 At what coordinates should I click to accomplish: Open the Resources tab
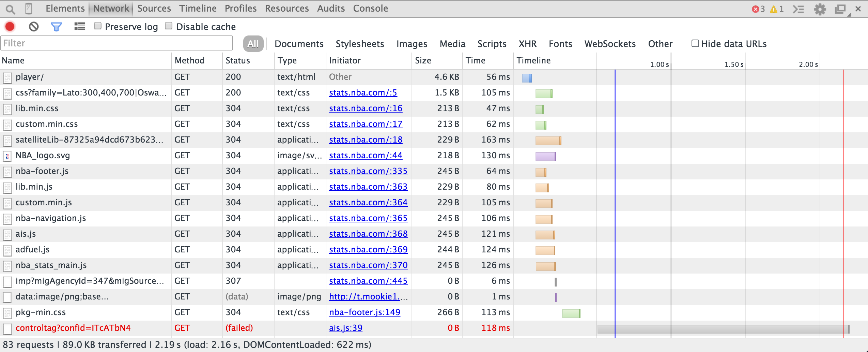[287, 9]
